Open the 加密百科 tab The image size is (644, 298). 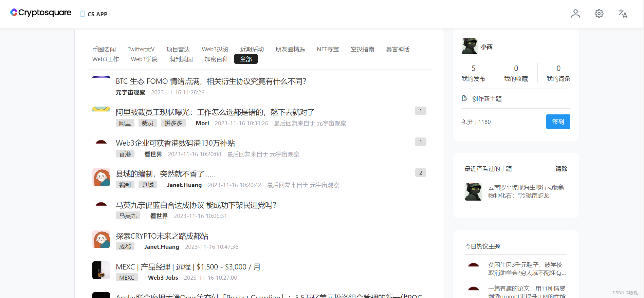click(216, 59)
